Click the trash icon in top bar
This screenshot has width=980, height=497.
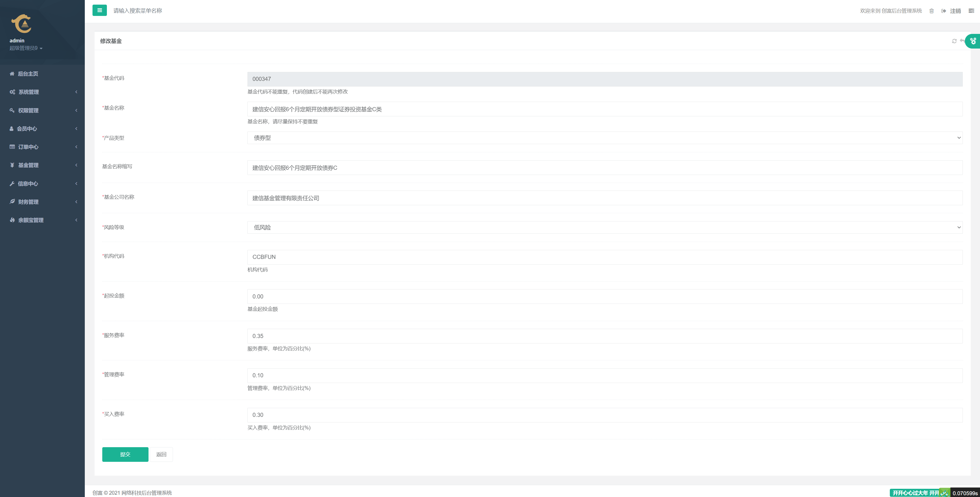coord(931,11)
